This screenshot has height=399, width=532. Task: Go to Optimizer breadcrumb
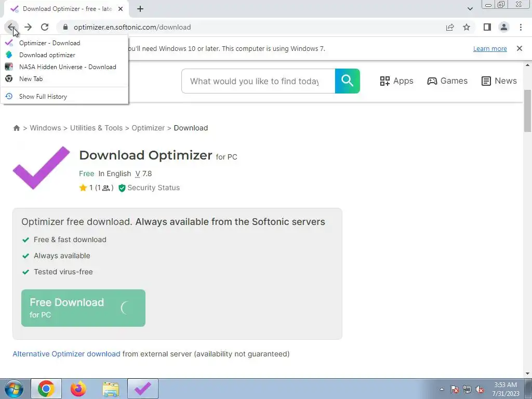point(148,128)
